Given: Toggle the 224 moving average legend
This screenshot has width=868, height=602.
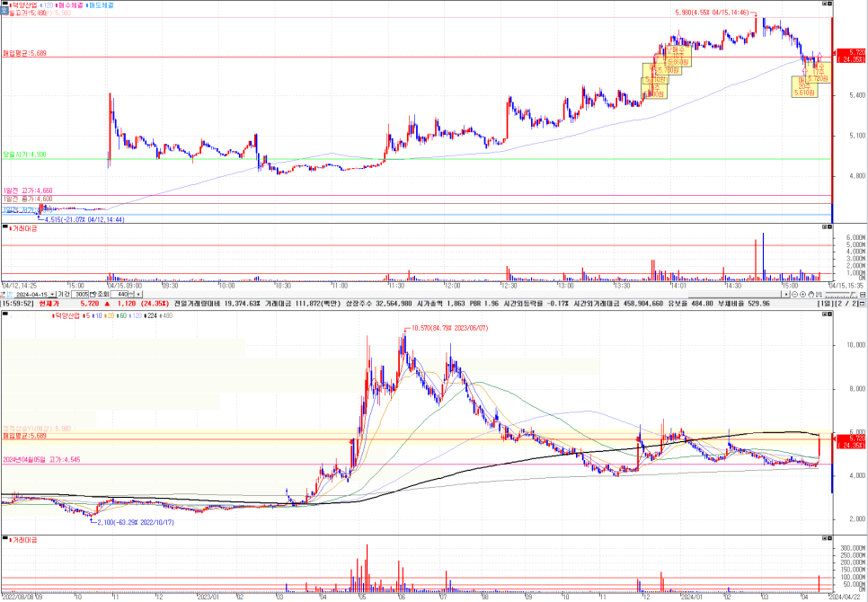Looking at the screenshot, I should click(152, 315).
